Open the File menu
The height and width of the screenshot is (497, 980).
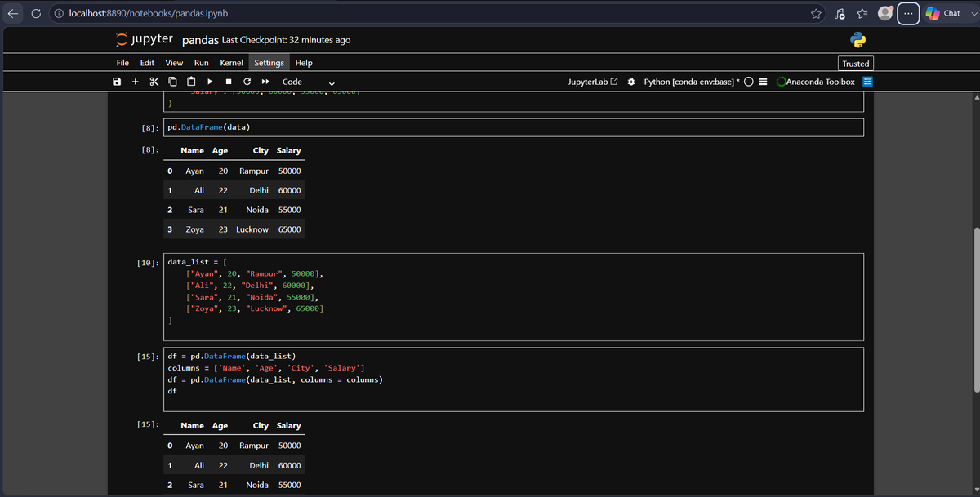(x=122, y=63)
